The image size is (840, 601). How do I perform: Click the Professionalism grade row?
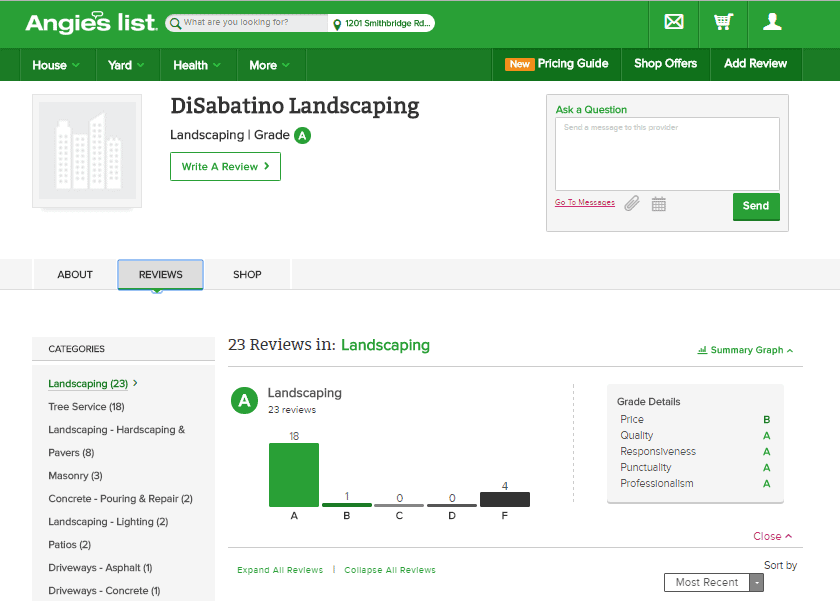695,484
